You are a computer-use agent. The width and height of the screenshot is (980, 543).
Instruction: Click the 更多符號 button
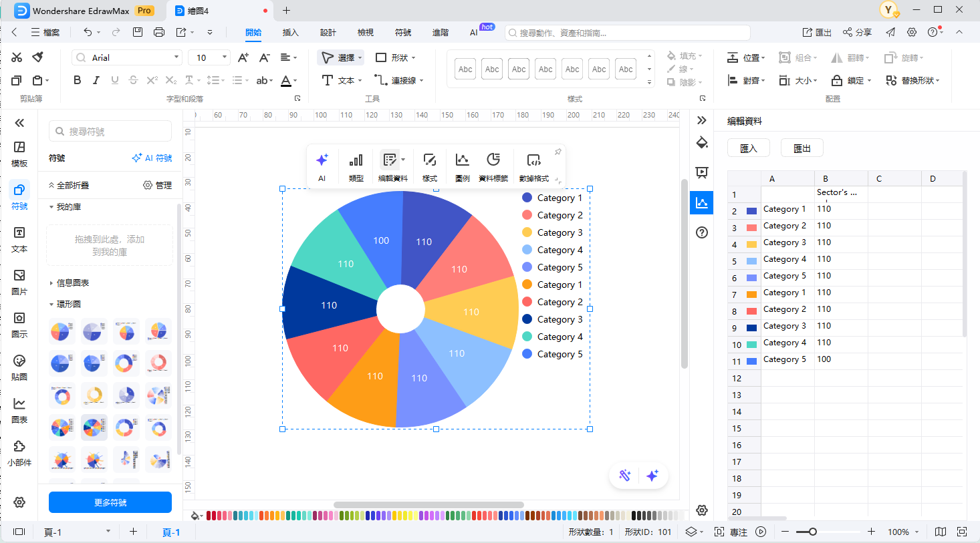pyautogui.click(x=110, y=502)
